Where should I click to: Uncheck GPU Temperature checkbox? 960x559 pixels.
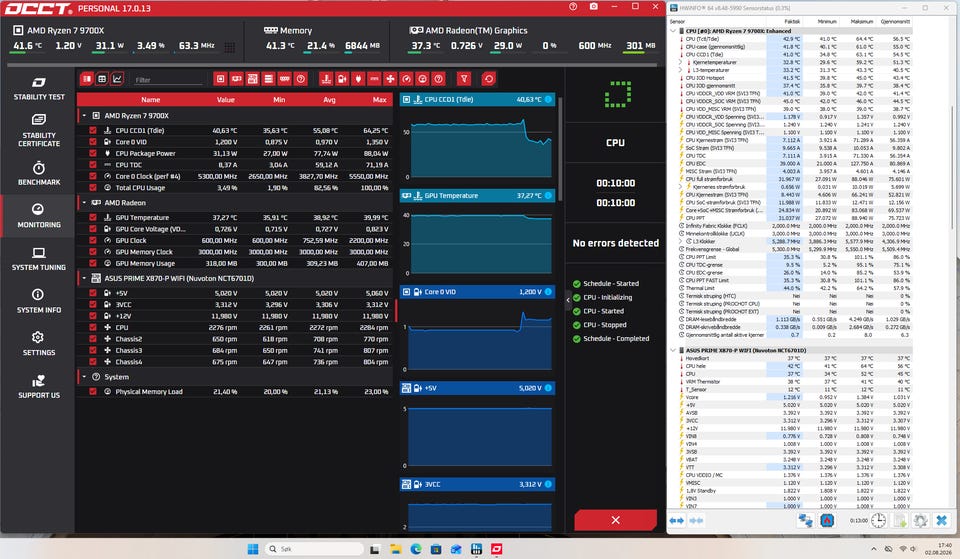point(92,217)
